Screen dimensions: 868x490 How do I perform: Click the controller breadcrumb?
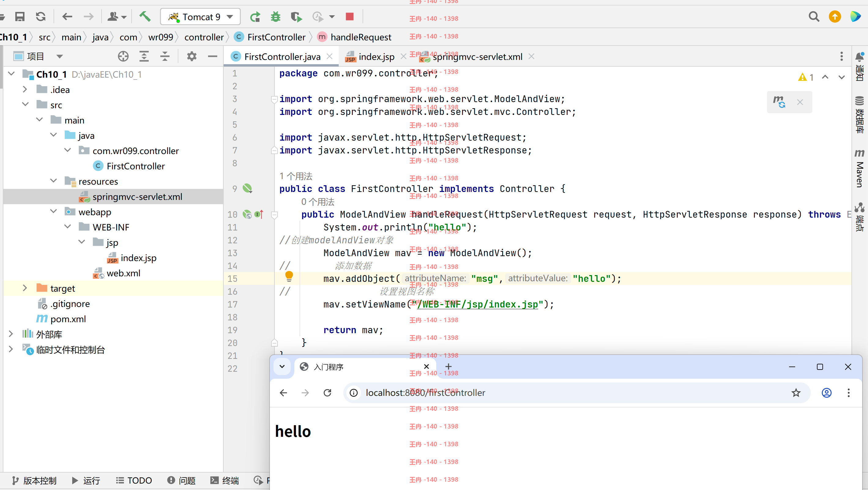[x=204, y=37]
